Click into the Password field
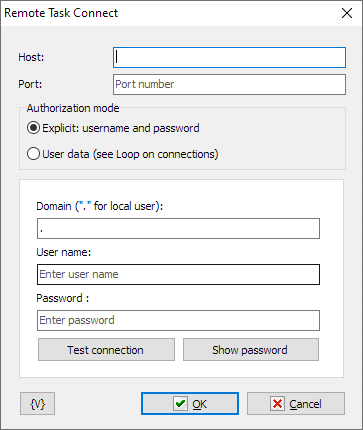363x430 pixels. 178,321
